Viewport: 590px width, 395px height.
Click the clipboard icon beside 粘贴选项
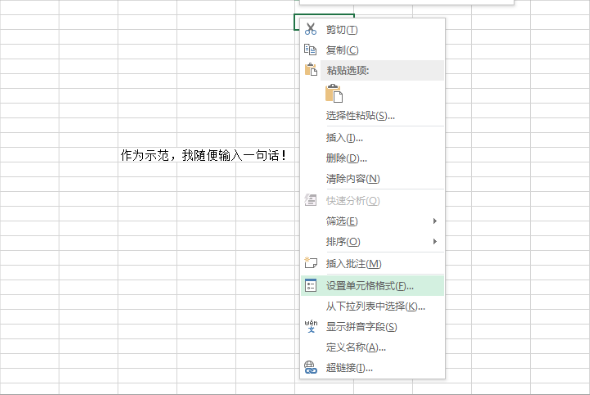(310, 70)
